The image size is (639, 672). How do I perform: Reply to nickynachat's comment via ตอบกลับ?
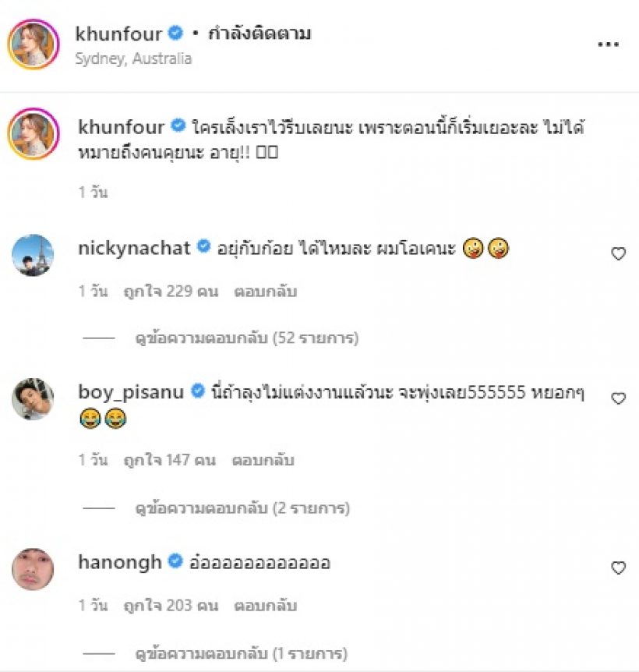[x=266, y=292]
